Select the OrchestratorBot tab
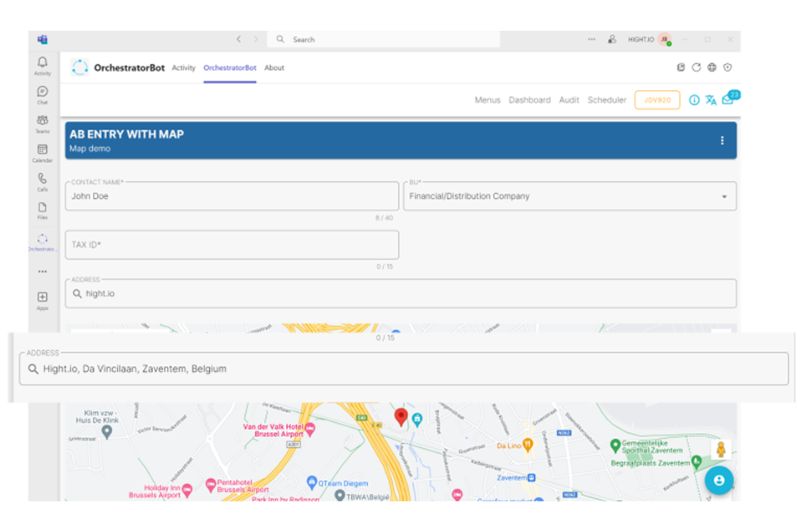This screenshot has height=532, width=803. [229, 68]
